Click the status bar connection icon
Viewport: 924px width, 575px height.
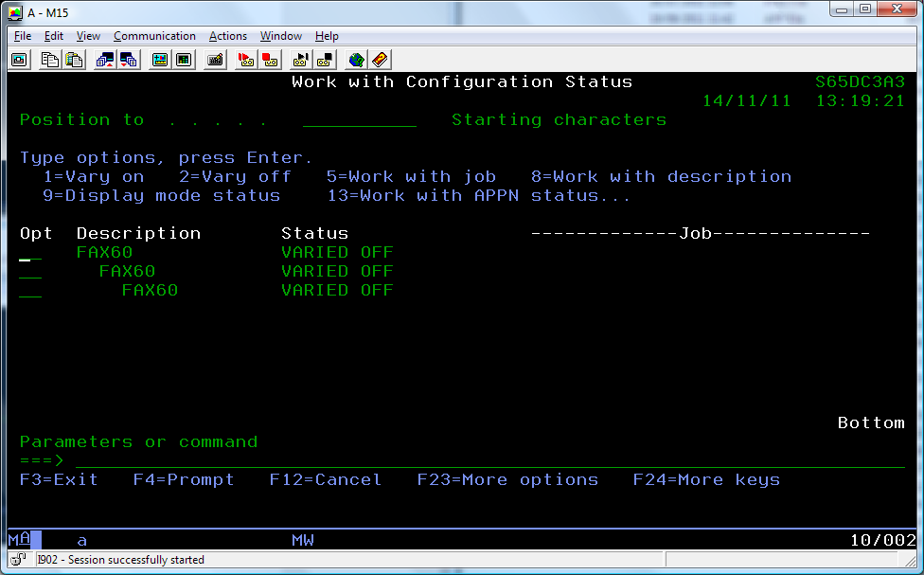click(18, 559)
